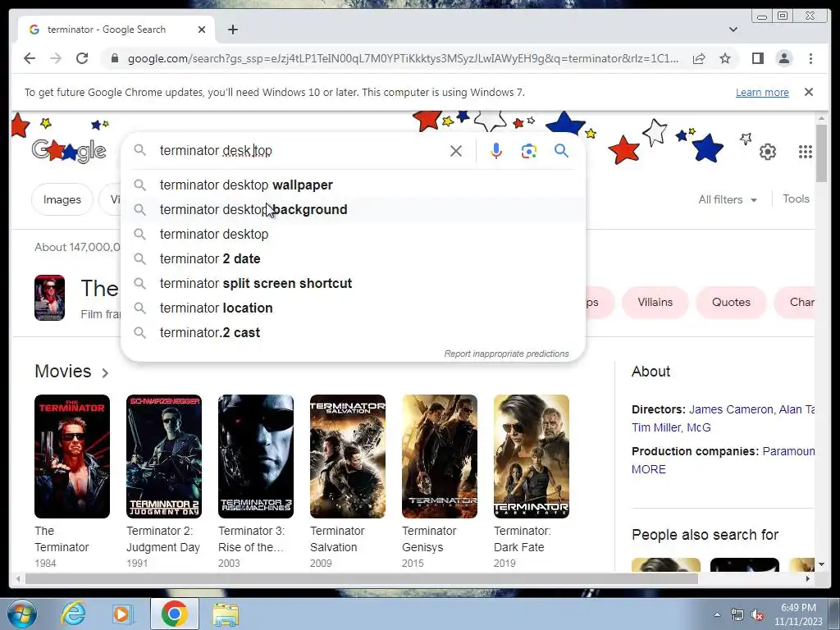Open Terminator Genisys poster
840x630 pixels.
(440, 456)
